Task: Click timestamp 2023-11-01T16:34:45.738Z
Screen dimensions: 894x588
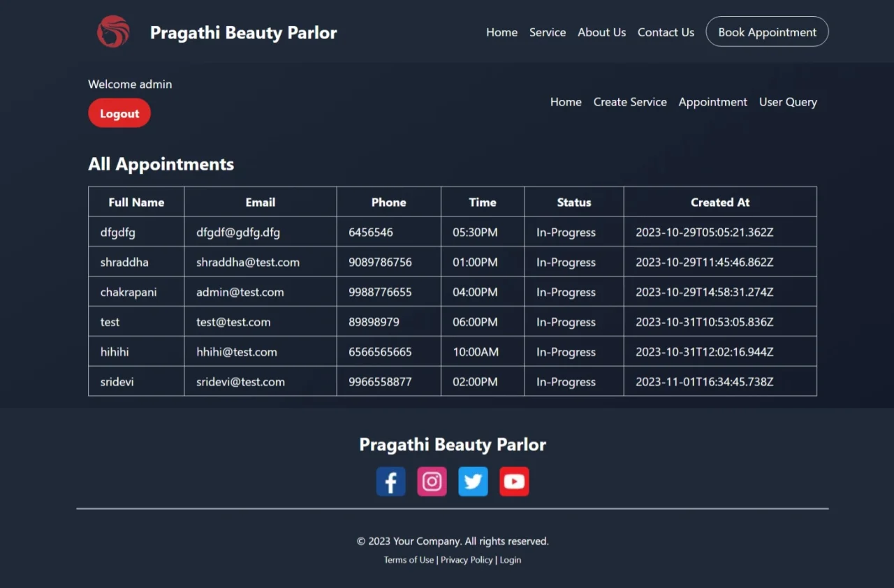Action: (x=705, y=382)
